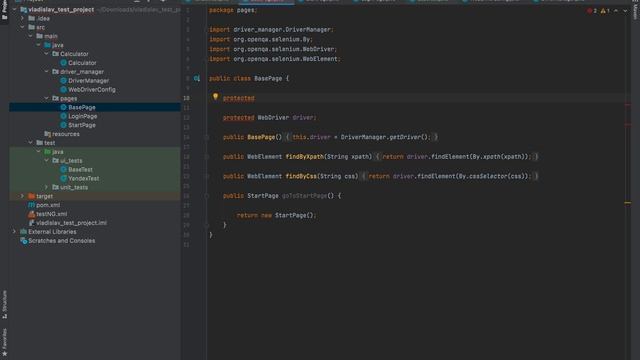Click line number 10 in gutter
The height and width of the screenshot is (360, 640).
pos(186,98)
